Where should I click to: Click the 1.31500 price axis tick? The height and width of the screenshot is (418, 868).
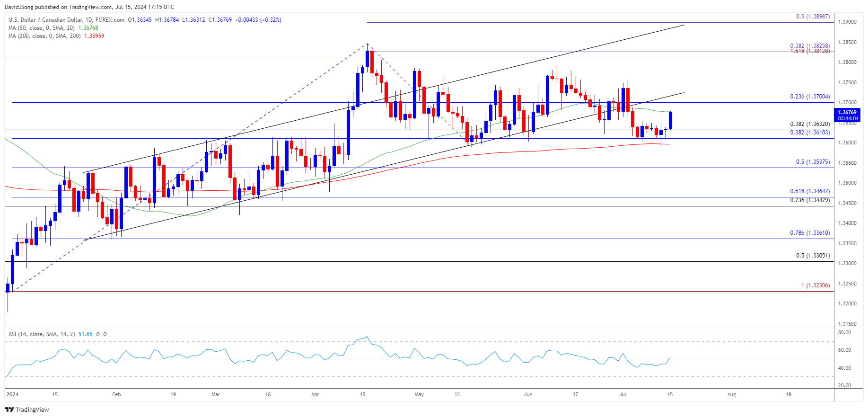click(847, 324)
